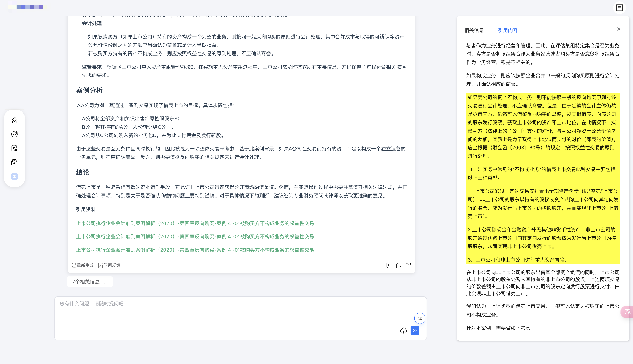Open history clipboard icon in sidebar
The width and height of the screenshot is (633, 364).
point(14,148)
